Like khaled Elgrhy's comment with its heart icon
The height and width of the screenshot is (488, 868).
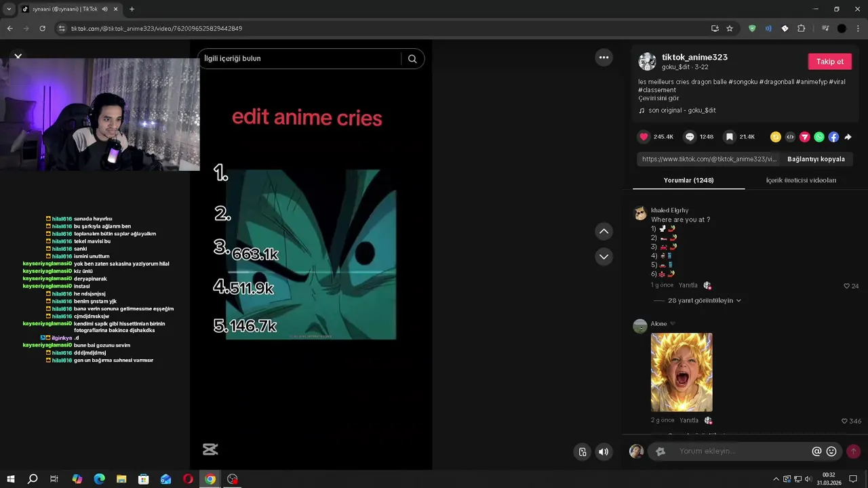846,286
